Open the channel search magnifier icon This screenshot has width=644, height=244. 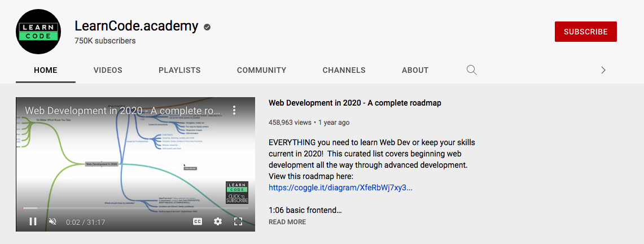[x=471, y=70]
